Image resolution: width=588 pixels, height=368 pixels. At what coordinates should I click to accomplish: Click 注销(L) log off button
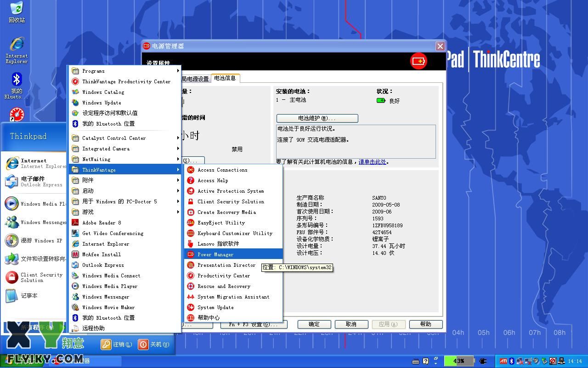[x=117, y=344]
